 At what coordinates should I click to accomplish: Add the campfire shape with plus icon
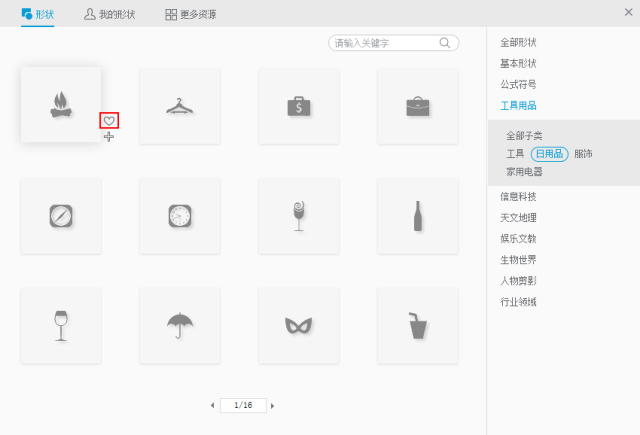[x=109, y=137]
